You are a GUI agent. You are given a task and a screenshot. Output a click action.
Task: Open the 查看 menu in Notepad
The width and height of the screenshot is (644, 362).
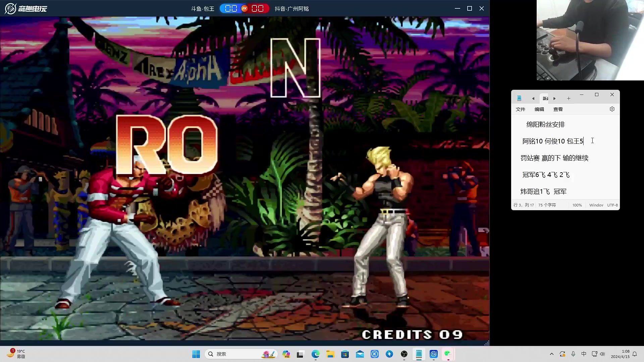(x=558, y=109)
